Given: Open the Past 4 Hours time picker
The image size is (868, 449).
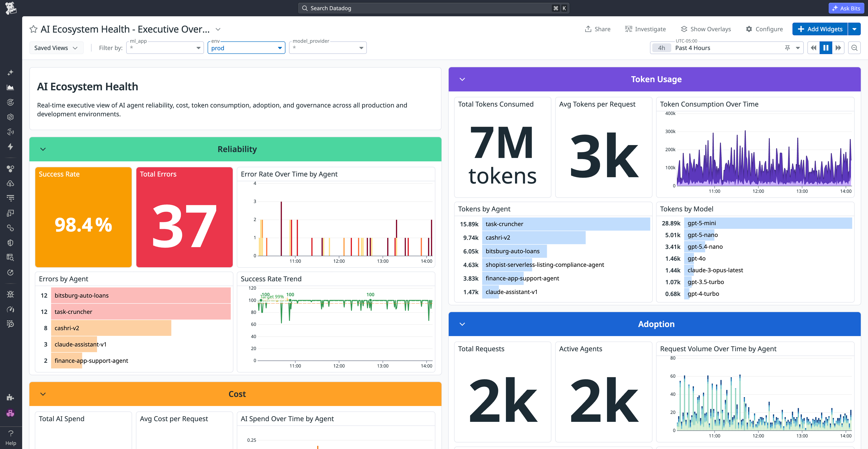Looking at the screenshot, I should pyautogui.click(x=726, y=48).
